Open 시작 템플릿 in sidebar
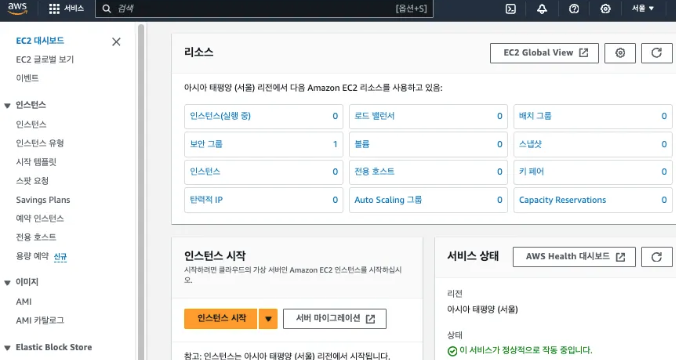The height and width of the screenshot is (360, 676). tap(36, 162)
